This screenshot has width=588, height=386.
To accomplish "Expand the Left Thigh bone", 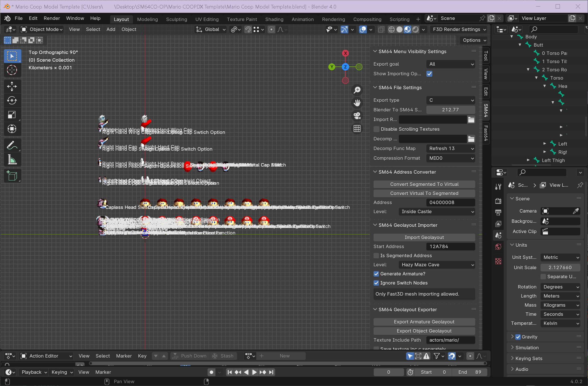I will 528,160.
